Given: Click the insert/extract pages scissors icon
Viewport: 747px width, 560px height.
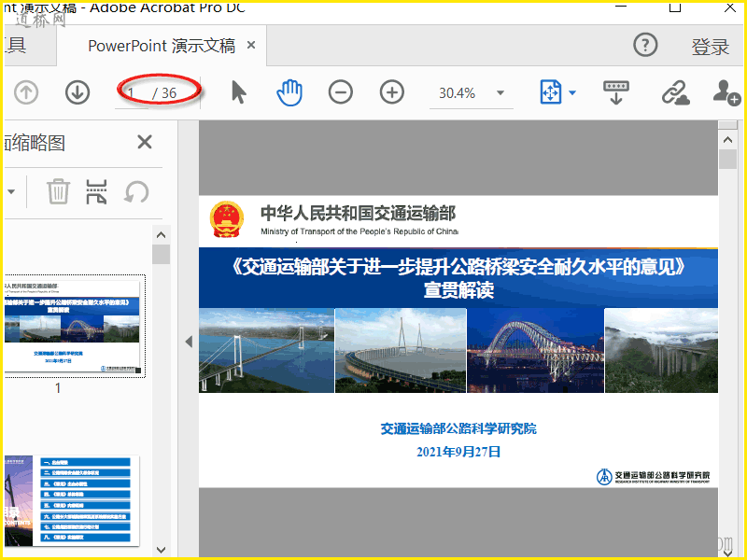Looking at the screenshot, I should click(x=96, y=191).
